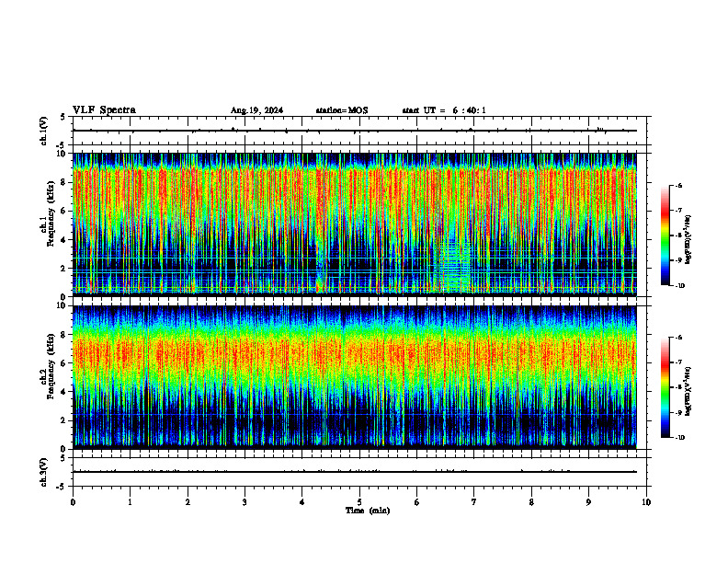Click the '5' tick on ch.1(V) axis
Image resolution: width=728 pixels, height=563 pixels.
click(63, 117)
